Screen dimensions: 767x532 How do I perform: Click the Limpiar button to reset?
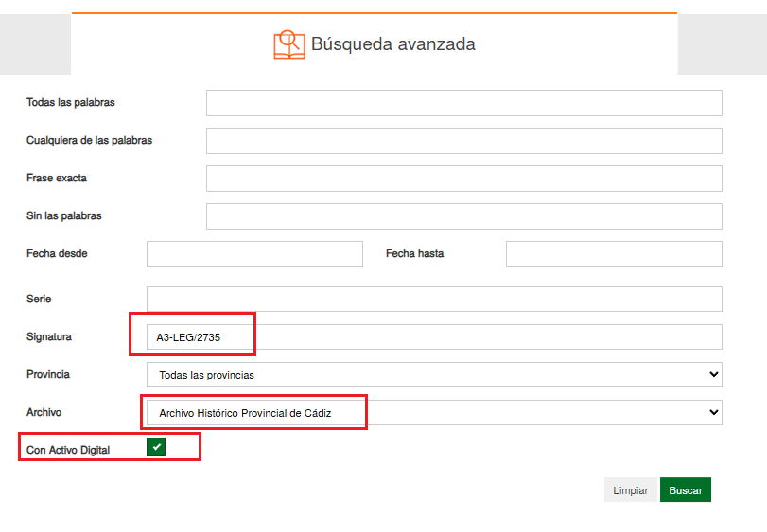(x=630, y=490)
